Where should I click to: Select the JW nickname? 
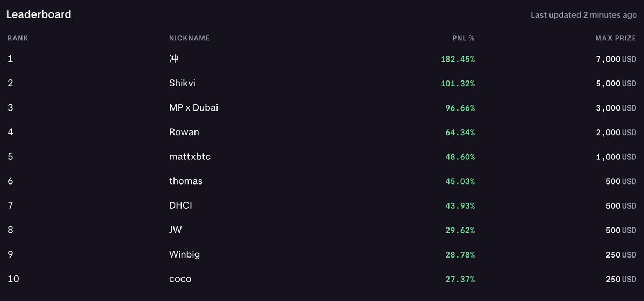tap(176, 230)
